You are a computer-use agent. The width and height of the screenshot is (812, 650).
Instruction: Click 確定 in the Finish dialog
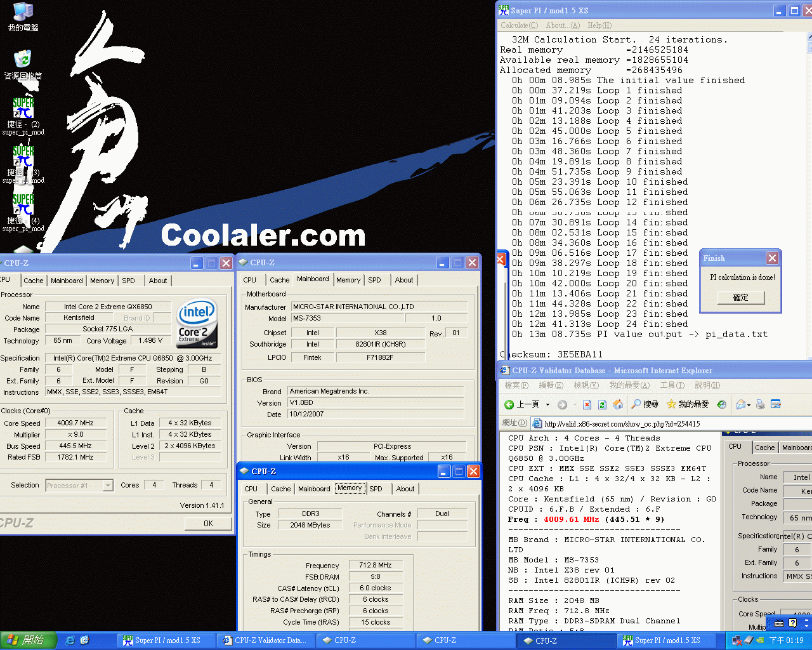pos(740,297)
